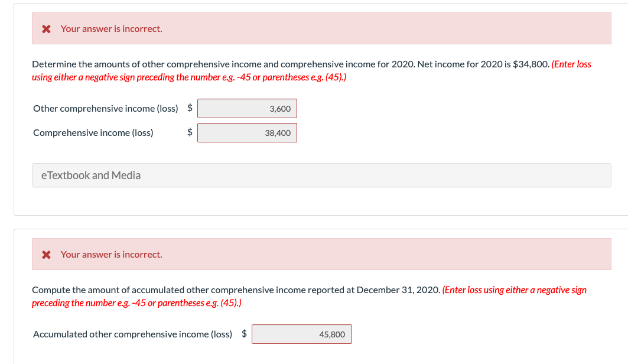
Task: Click the dollar sign beside Accumulated other comprehensive income
Action: tap(243, 334)
